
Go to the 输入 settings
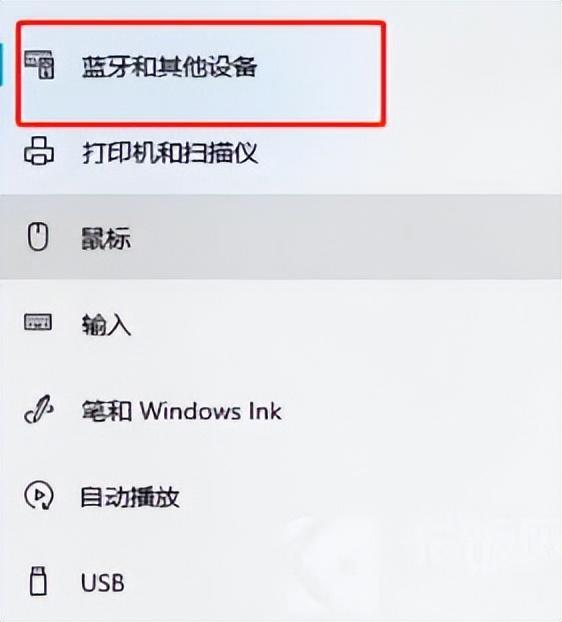coord(106,324)
